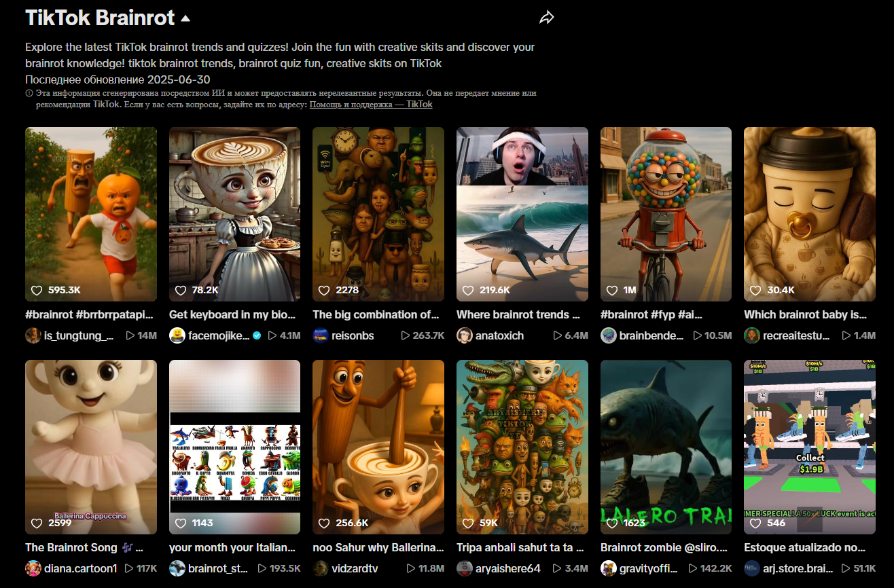Click the heart icon showing 595.3K likes

37,290
